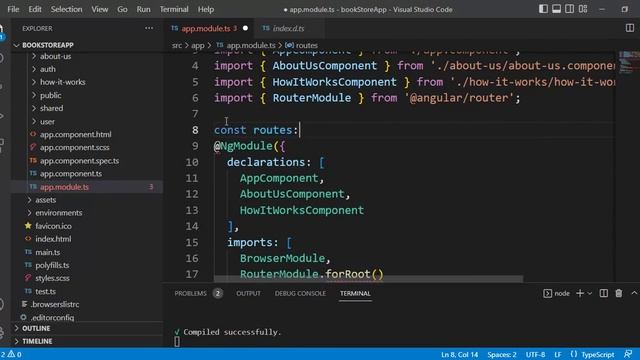640x360 pixels.
Task: Expand the public folder
Action: [51, 95]
